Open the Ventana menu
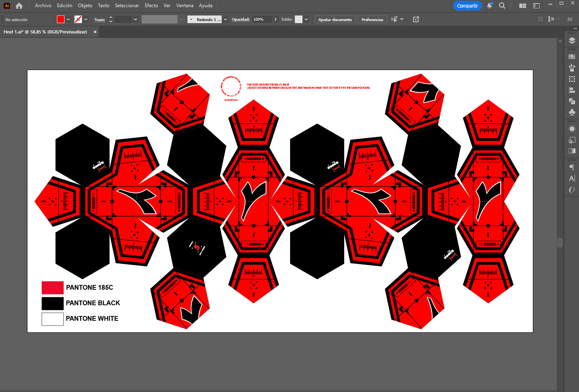This screenshot has width=579, height=392. pos(185,6)
